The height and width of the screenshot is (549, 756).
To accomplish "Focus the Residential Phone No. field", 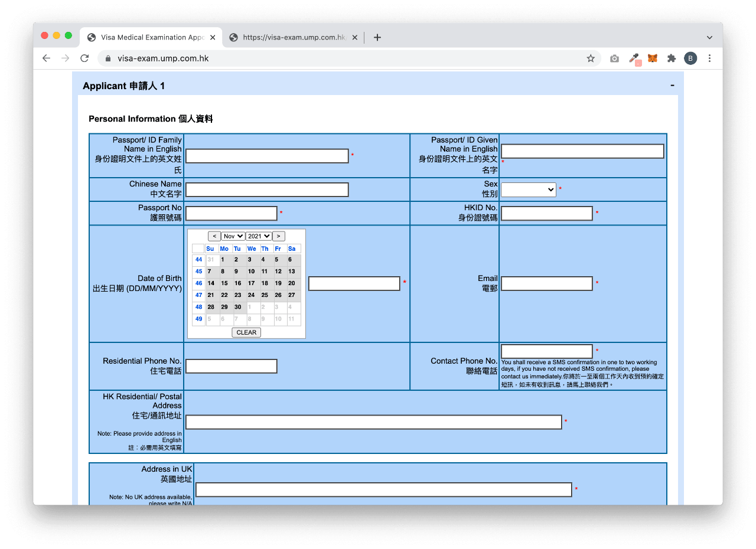I will point(232,366).
